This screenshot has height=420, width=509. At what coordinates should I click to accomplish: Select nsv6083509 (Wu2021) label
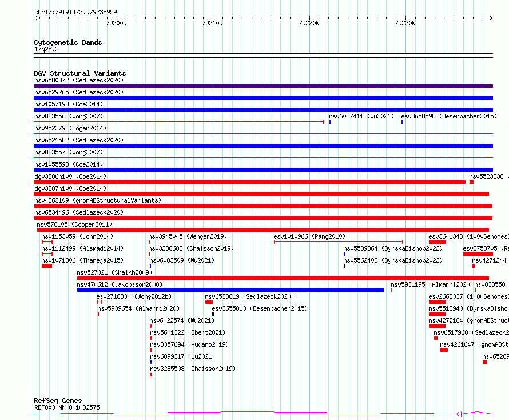tap(182, 260)
